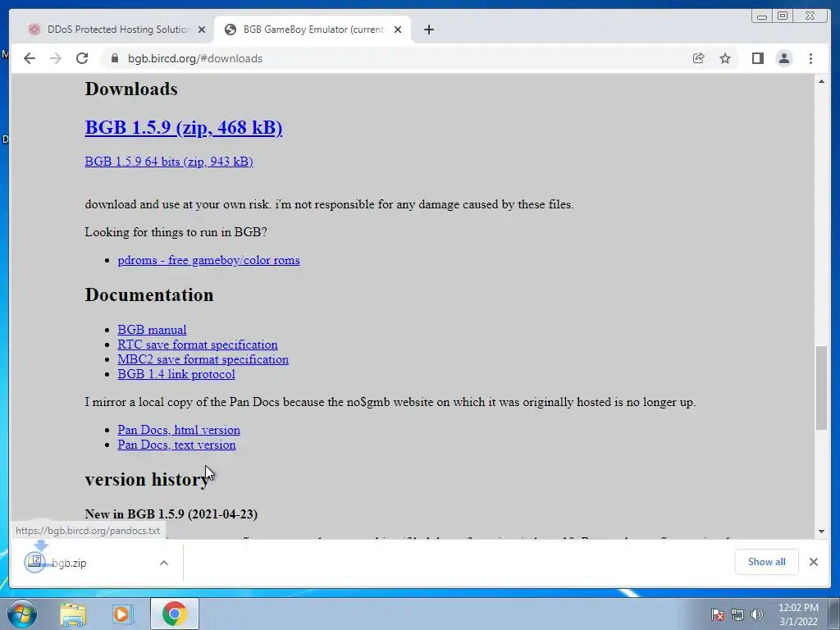Click the page scrollbar down arrow

pyautogui.click(x=821, y=532)
